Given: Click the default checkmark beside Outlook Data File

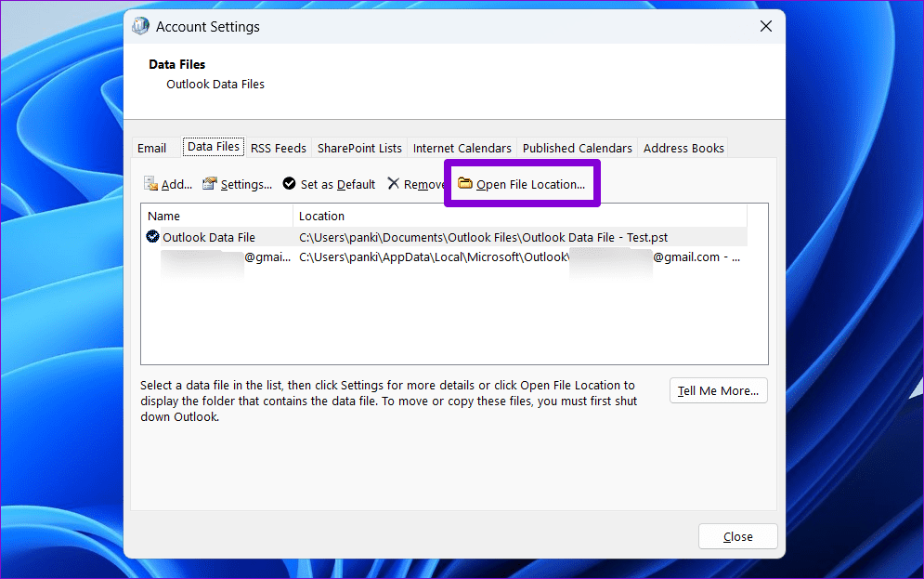Looking at the screenshot, I should point(152,236).
